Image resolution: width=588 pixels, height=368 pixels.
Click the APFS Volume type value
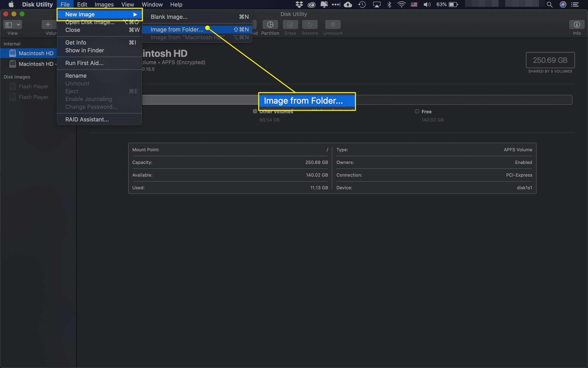[x=518, y=150]
